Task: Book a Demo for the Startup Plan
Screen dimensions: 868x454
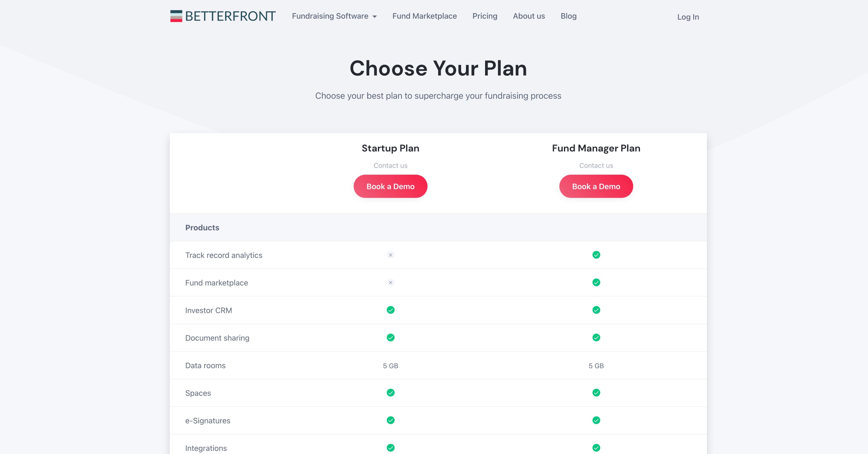Action: 390,186
